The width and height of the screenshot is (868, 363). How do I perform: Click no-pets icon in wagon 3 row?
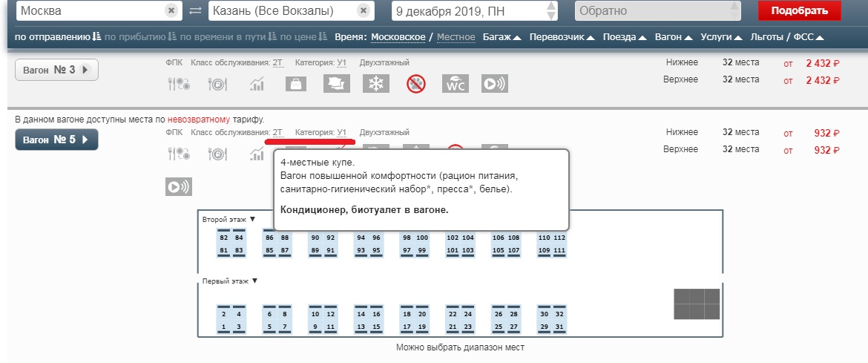coord(415,84)
